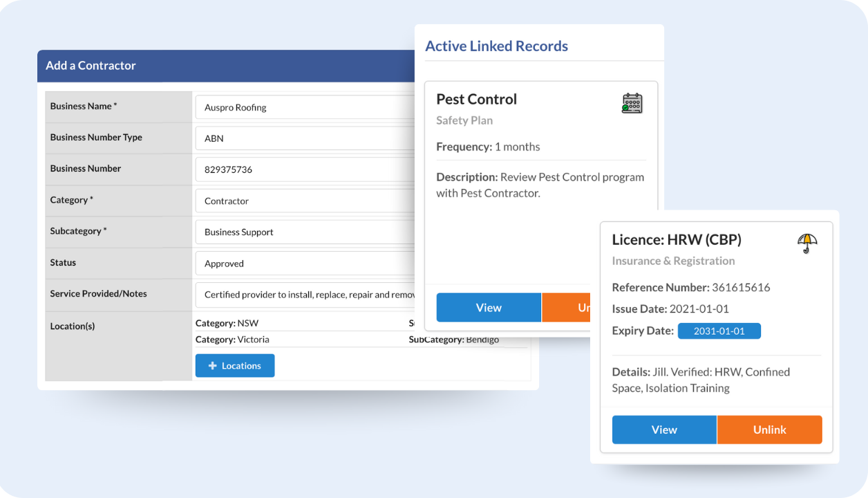Image resolution: width=868 pixels, height=498 pixels.
Task: Click the insurance umbrella icon
Action: [x=807, y=243]
